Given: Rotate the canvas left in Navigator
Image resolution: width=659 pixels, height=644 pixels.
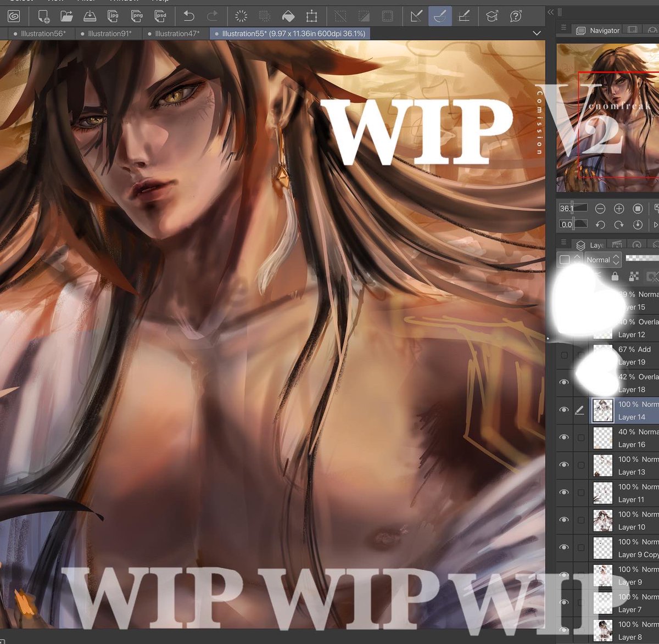Looking at the screenshot, I should point(600,225).
